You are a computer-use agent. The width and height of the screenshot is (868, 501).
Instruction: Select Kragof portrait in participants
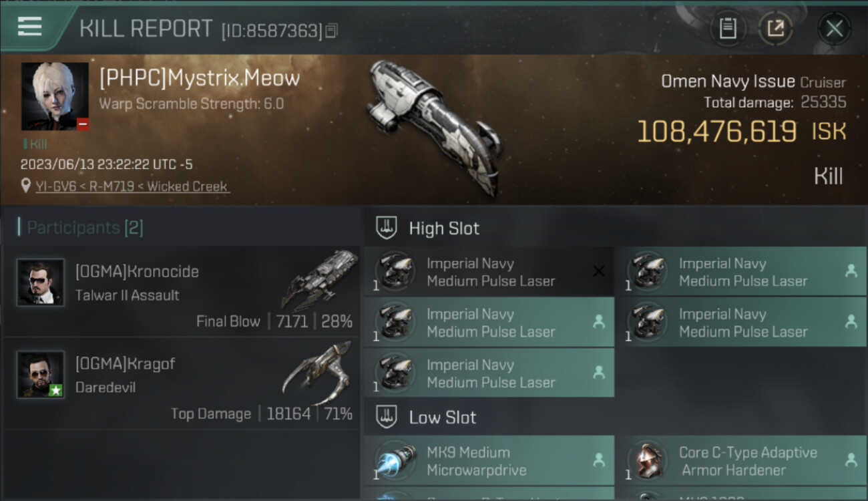click(x=41, y=375)
